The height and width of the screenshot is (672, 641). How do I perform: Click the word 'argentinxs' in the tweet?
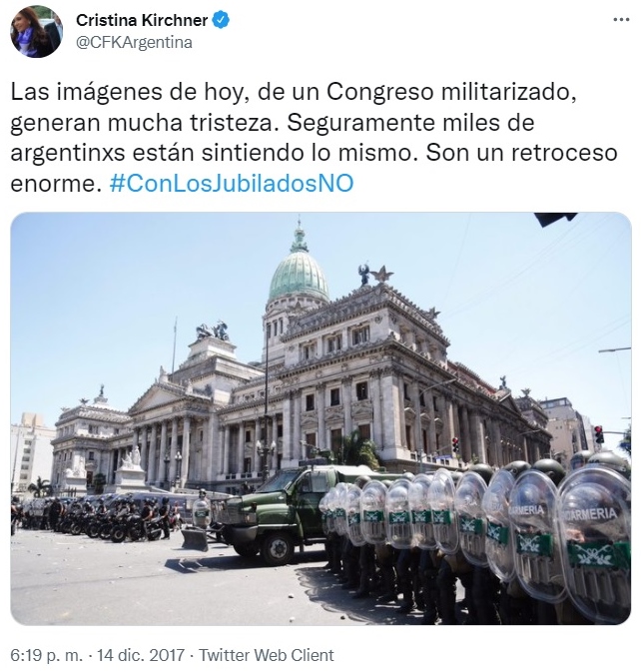click(68, 153)
